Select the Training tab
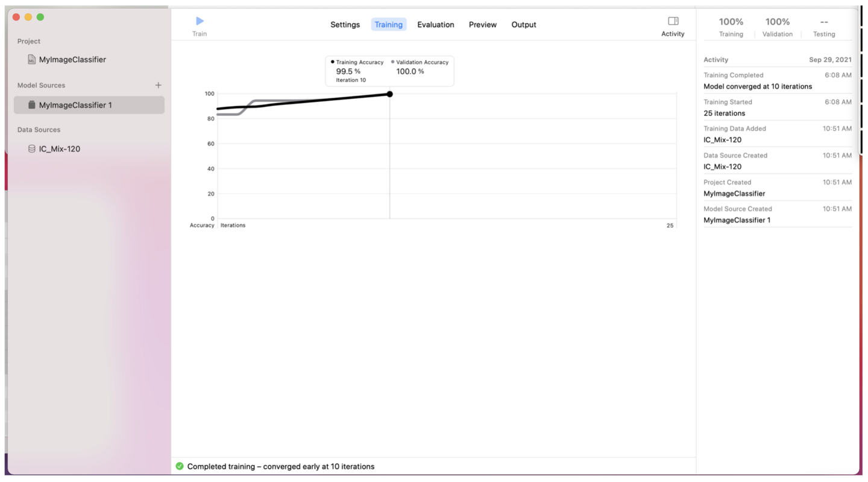The width and height of the screenshot is (868, 482). 388,25
